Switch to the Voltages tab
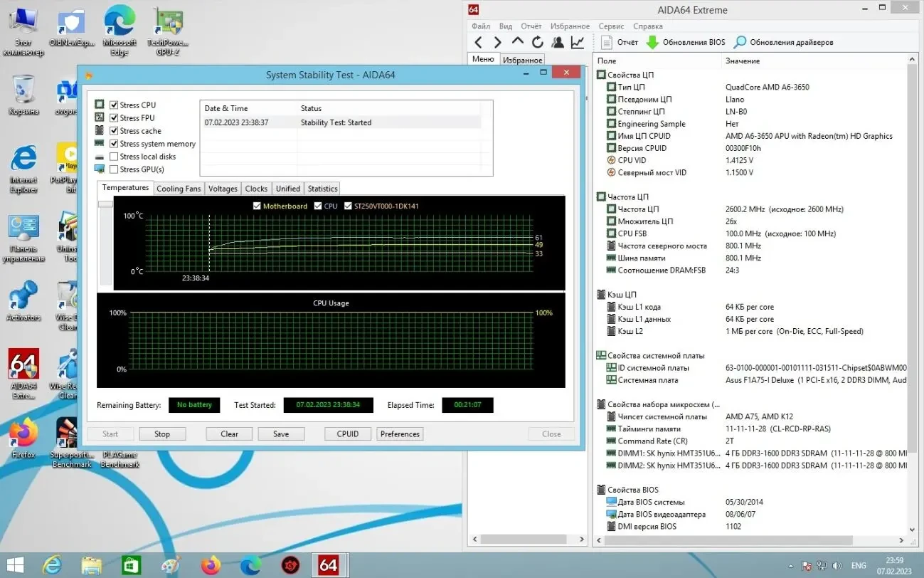Screen dimensions: 924x578 pyautogui.click(x=223, y=188)
